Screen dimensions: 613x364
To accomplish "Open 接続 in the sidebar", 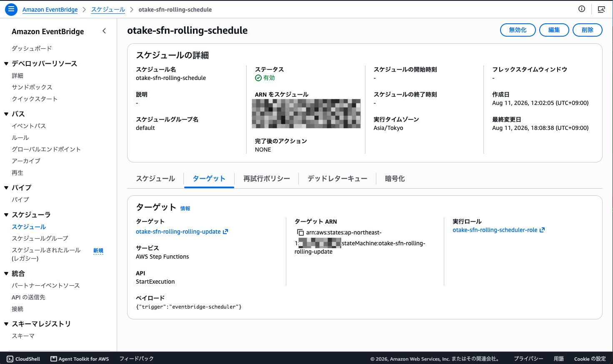I will click(18, 309).
